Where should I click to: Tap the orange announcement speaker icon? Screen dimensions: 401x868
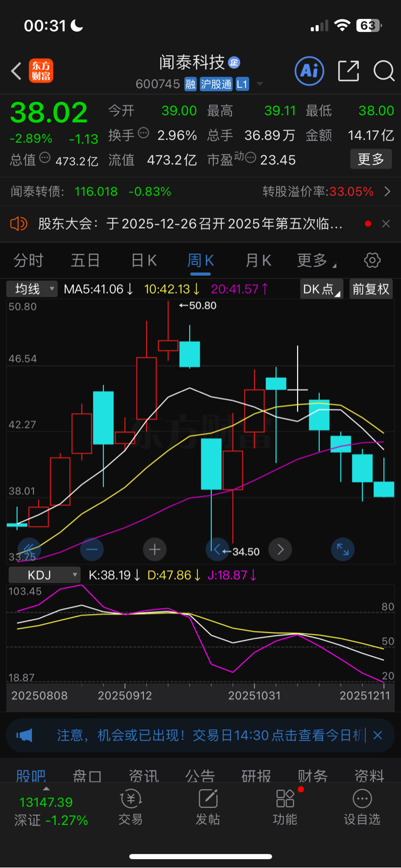(x=18, y=224)
